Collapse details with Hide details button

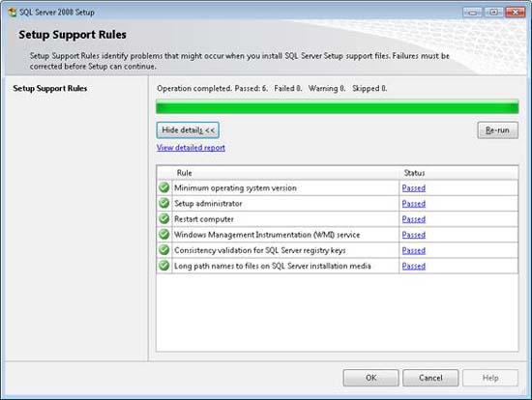coord(188,130)
